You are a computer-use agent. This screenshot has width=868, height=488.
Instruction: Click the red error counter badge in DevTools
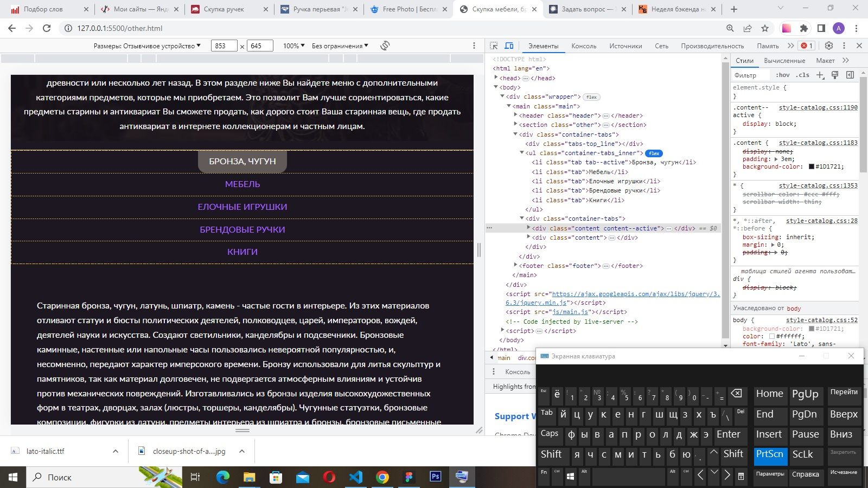coord(807,46)
